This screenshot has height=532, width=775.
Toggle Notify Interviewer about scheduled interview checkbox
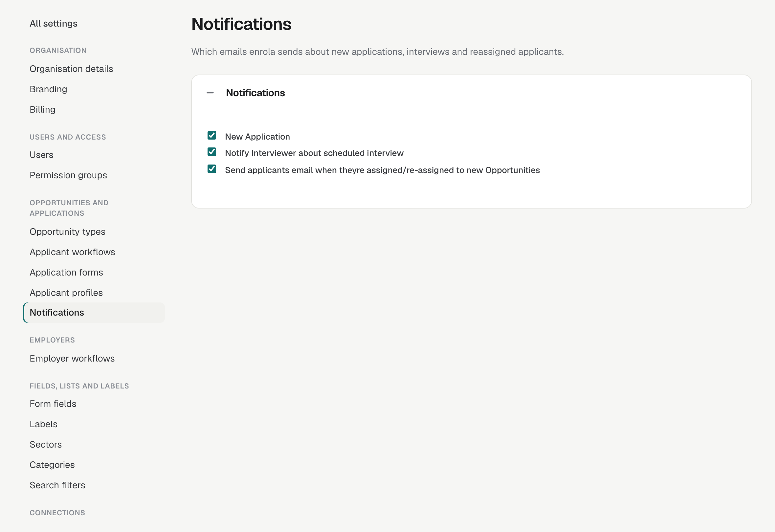coord(212,152)
